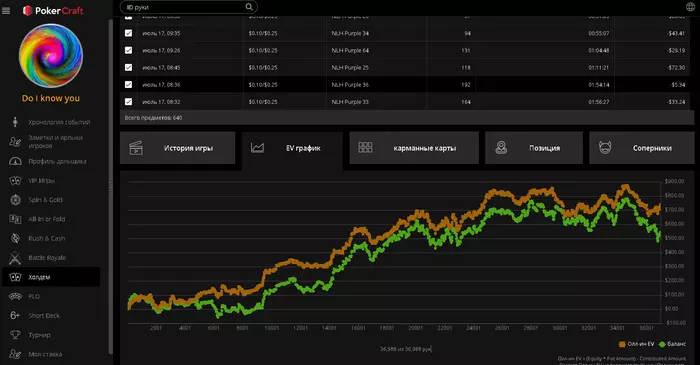Click the Rush & Cash icon
Screen dimensions: 700x365
pos(15,238)
